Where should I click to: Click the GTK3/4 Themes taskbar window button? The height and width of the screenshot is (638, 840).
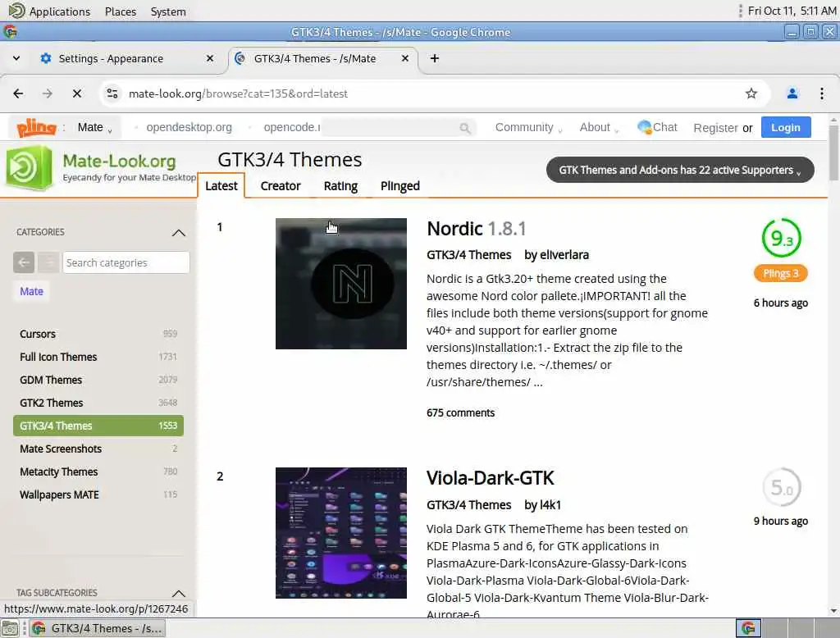[x=97, y=628]
